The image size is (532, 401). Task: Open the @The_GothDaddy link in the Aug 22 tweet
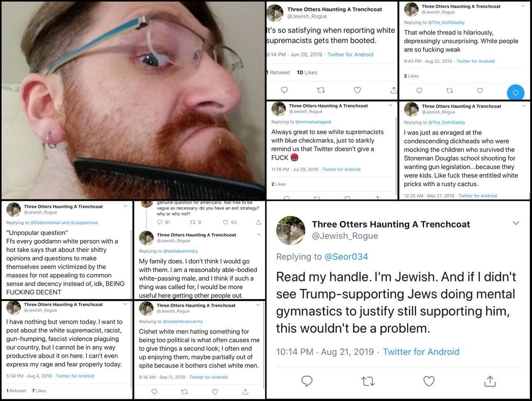tap(446, 22)
